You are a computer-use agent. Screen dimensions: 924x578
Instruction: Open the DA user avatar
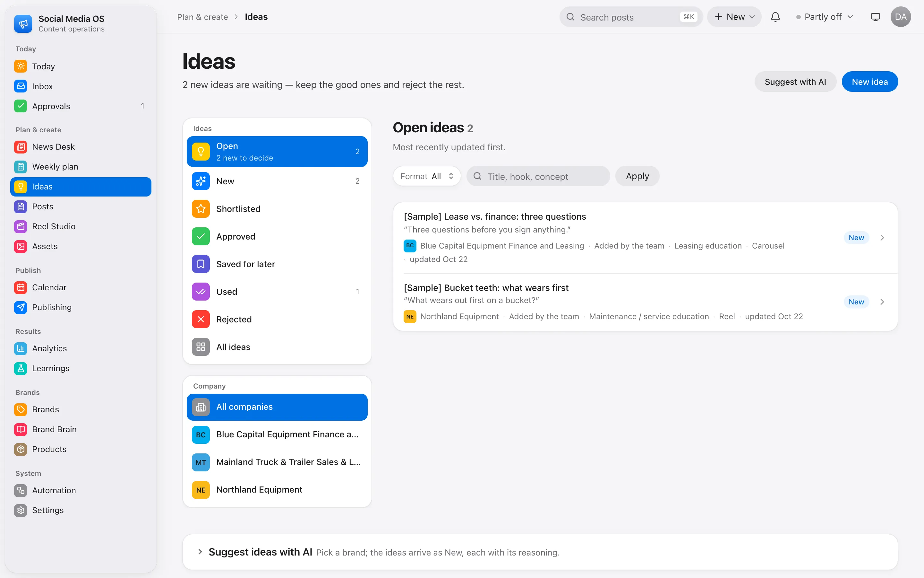[x=901, y=17]
